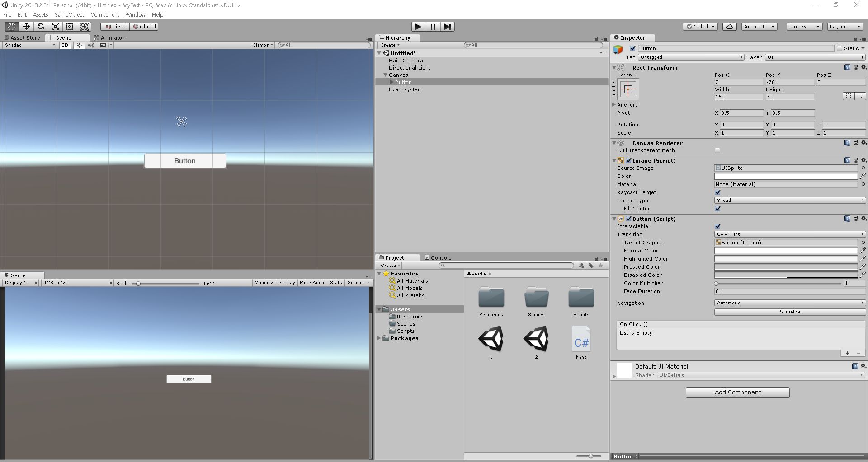Pick Image color with eyedropper
The image size is (868, 462).
[863, 176]
